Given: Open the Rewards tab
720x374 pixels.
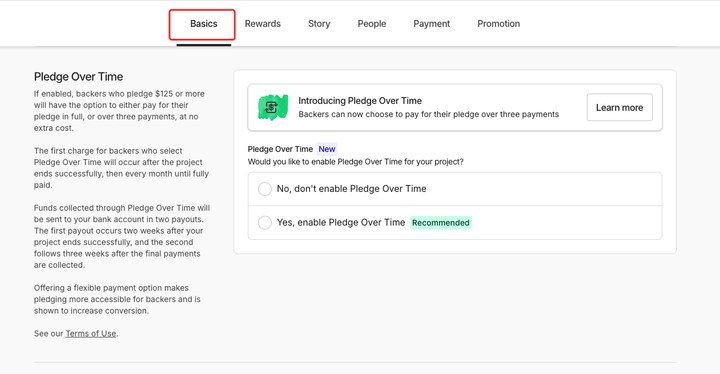Looking at the screenshot, I should (263, 24).
